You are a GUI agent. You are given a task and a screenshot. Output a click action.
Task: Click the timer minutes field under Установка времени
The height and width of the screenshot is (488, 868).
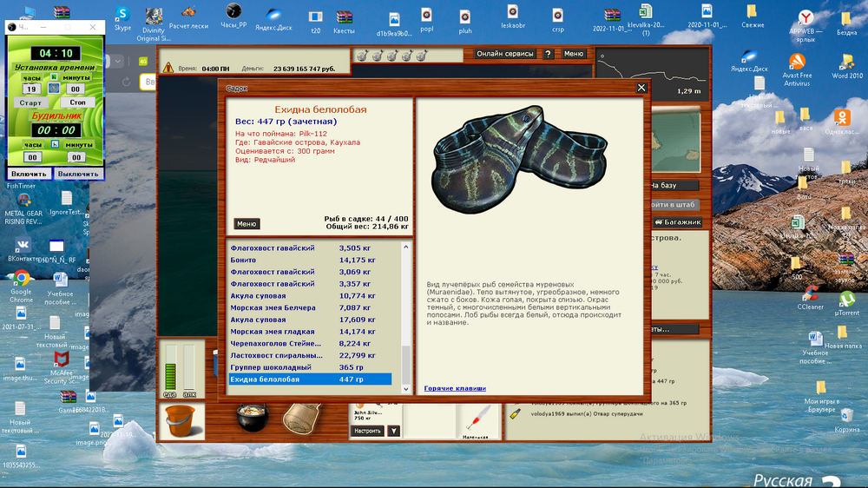point(76,89)
